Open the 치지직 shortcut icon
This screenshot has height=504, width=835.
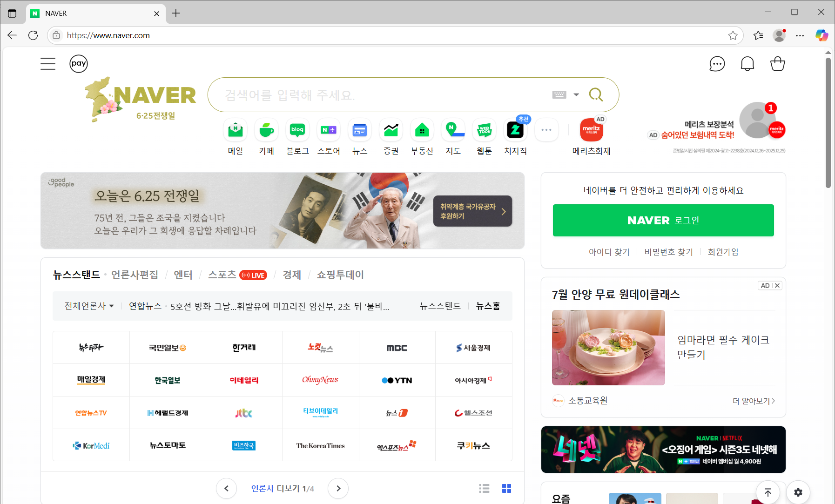pos(516,130)
